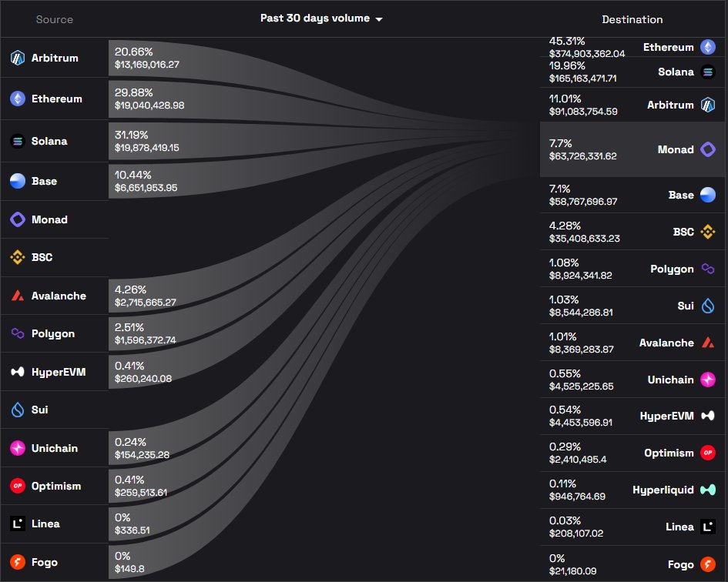Click the Optimism destination icon
The image size is (728, 582).
(707, 453)
